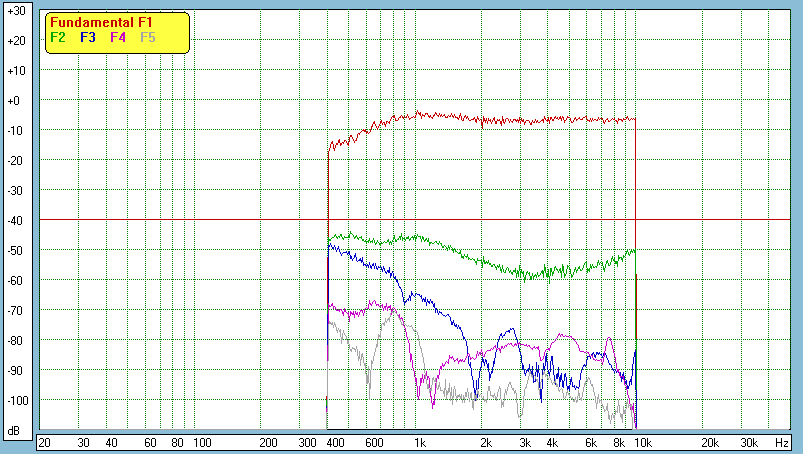This screenshot has width=803, height=454.
Task: Toggle the magenta F4 harmonic legend entry
Action: point(118,37)
